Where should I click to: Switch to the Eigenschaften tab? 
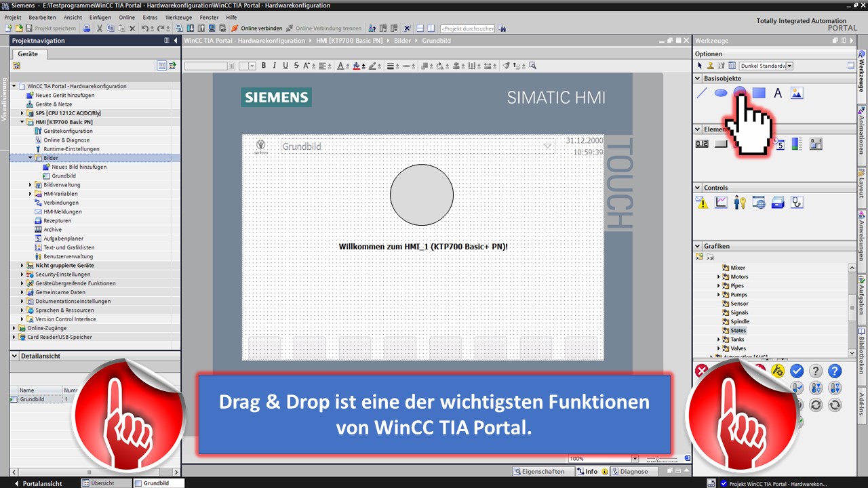coord(539,471)
